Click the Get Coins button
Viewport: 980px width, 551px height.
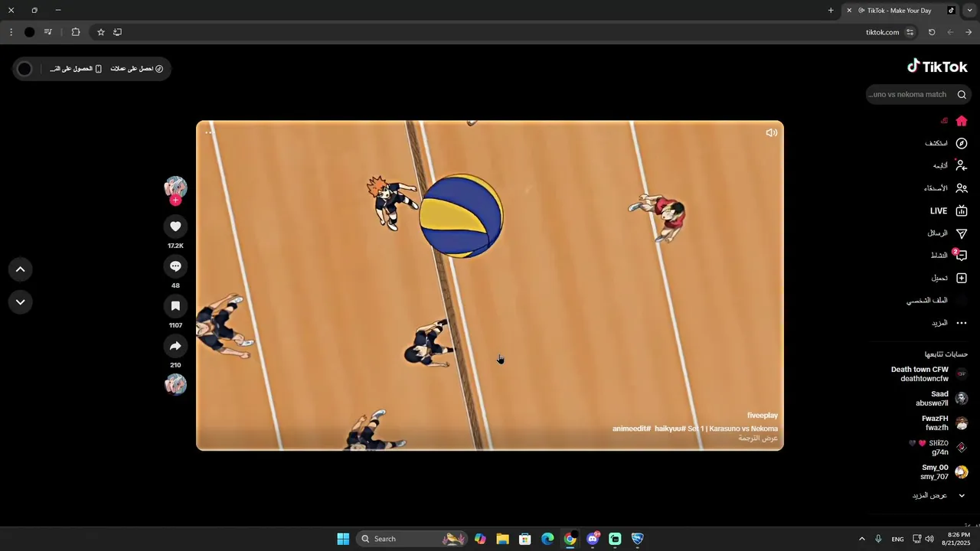point(137,69)
